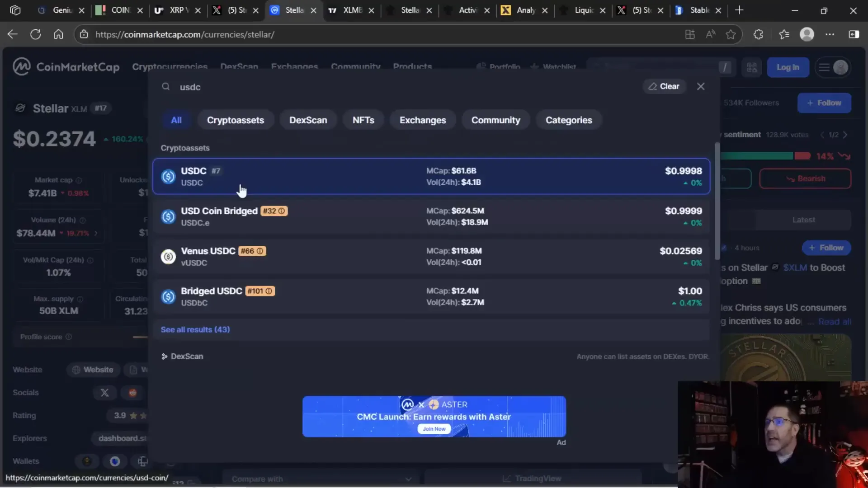
Task: Select the DexScan filter tab
Action: click(x=308, y=120)
